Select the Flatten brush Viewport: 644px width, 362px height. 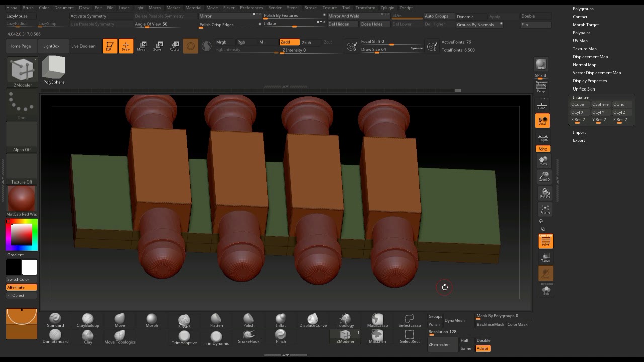tap(216, 320)
